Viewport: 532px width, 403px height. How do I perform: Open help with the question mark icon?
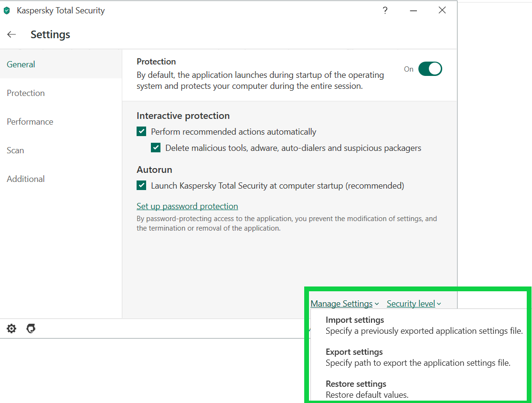(x=385, y=11)
